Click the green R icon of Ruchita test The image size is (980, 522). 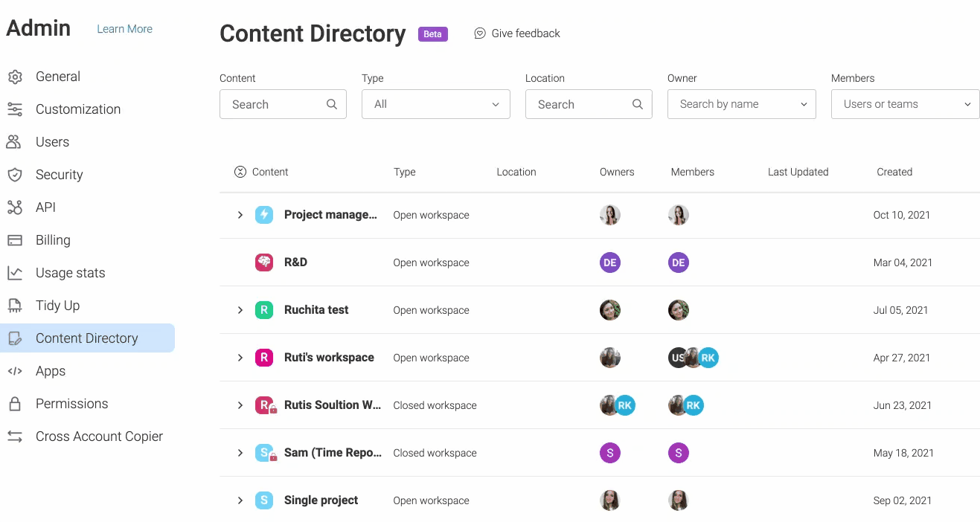click(x=264, y=310)
